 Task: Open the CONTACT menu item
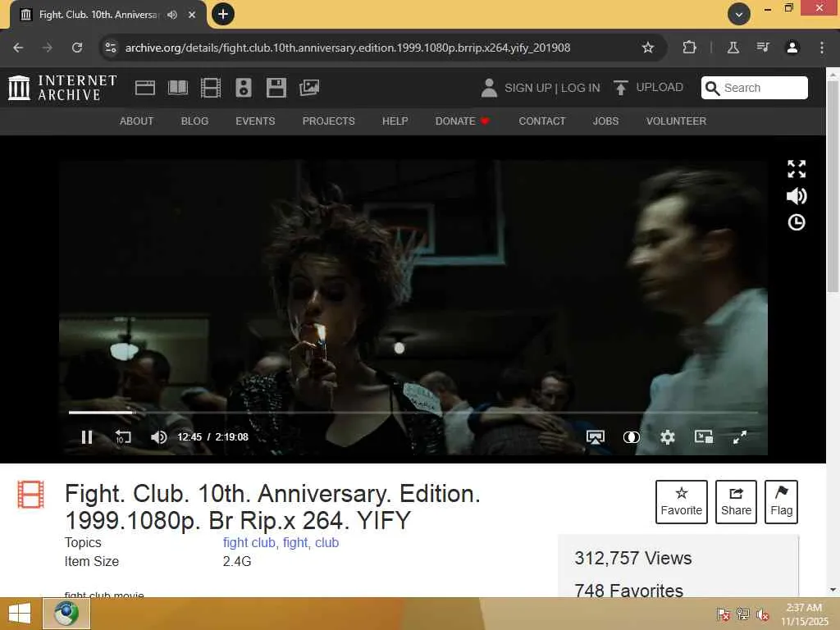(x=541, y=121)
